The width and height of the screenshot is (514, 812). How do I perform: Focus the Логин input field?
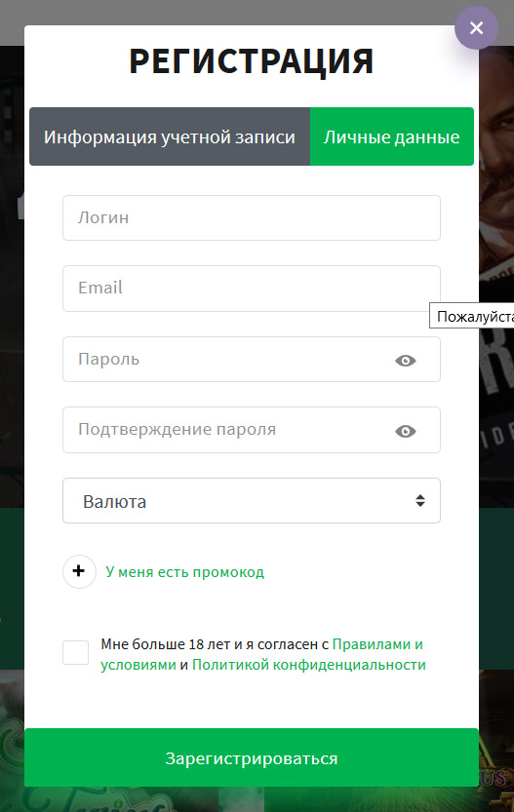point(252,217)
